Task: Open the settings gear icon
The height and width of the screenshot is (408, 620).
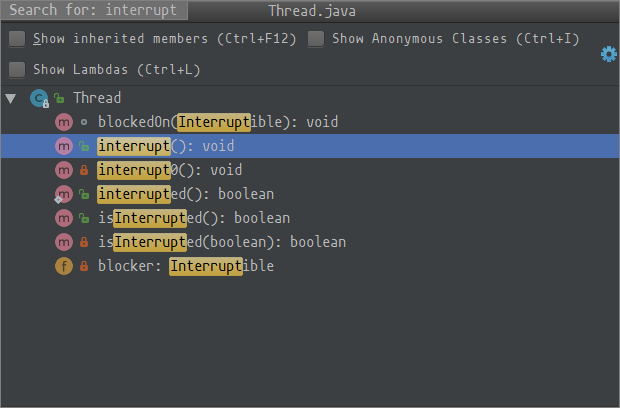Action: [x=609, y=54]
